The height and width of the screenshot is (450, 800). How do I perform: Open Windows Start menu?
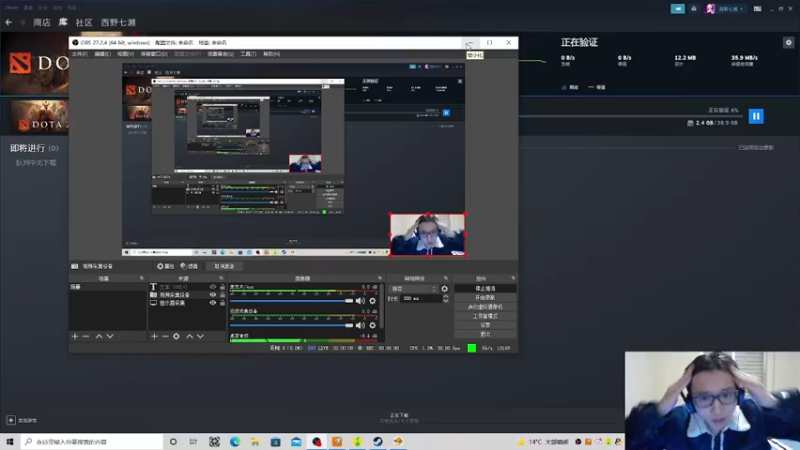pyautogui.click(x=10, y=442)
